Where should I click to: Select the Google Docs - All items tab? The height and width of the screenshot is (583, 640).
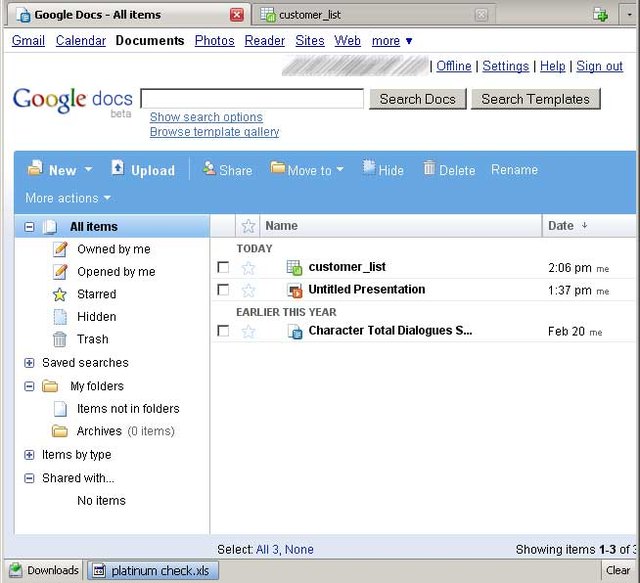click(x=129, y=15)
